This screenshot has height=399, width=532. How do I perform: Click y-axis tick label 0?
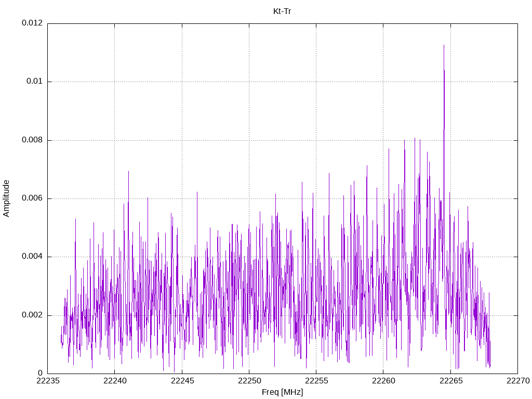[x=41, y=373]
